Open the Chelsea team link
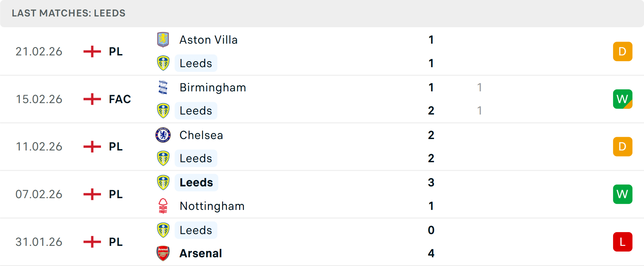644x266 pixels. 201,135
